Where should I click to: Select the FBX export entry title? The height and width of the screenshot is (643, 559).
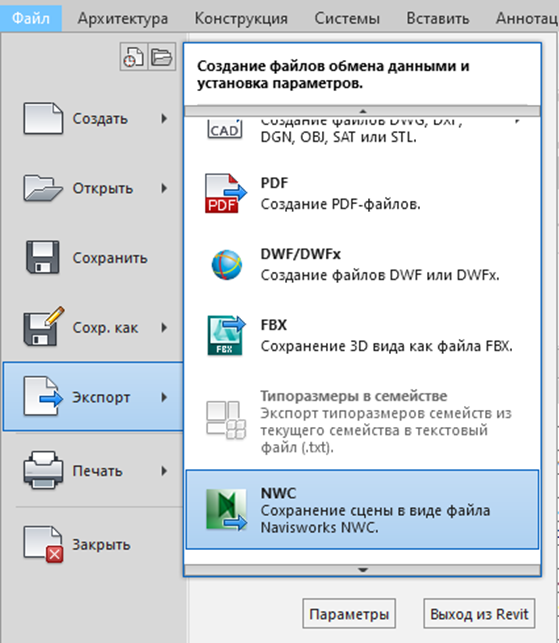click(x=274, y=325)
